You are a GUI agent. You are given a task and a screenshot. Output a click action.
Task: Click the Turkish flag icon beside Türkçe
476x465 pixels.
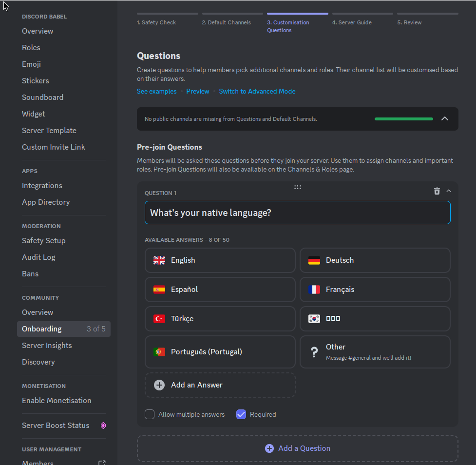[x=159, y=319]
